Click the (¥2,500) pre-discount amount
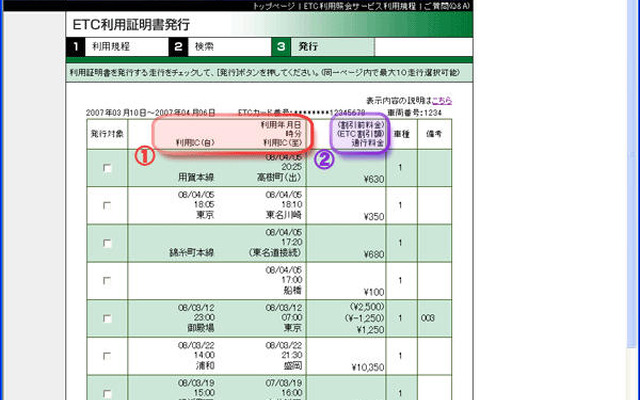Viewport: 640px width, 400px height. tap(367, 307)
